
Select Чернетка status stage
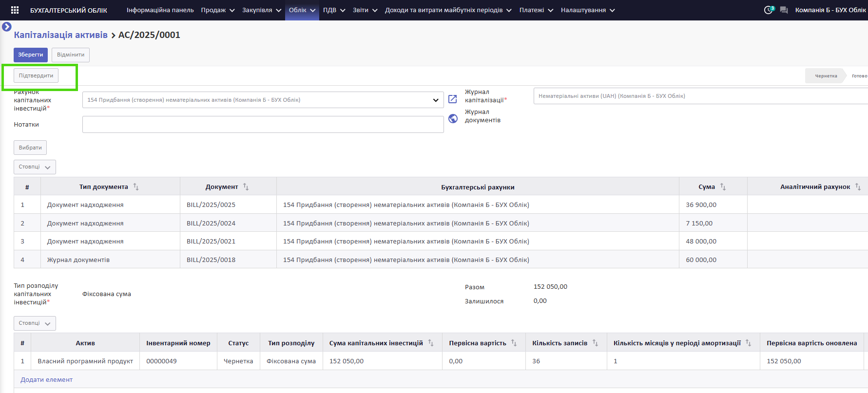(x=826, y=75)
